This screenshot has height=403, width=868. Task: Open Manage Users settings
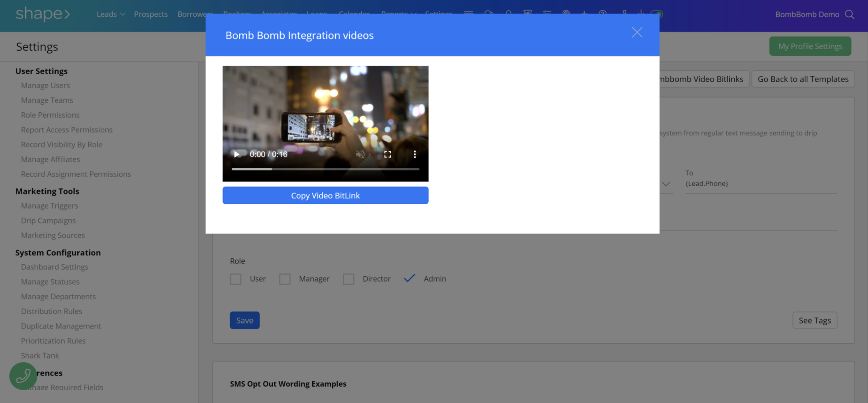[45, 85]
